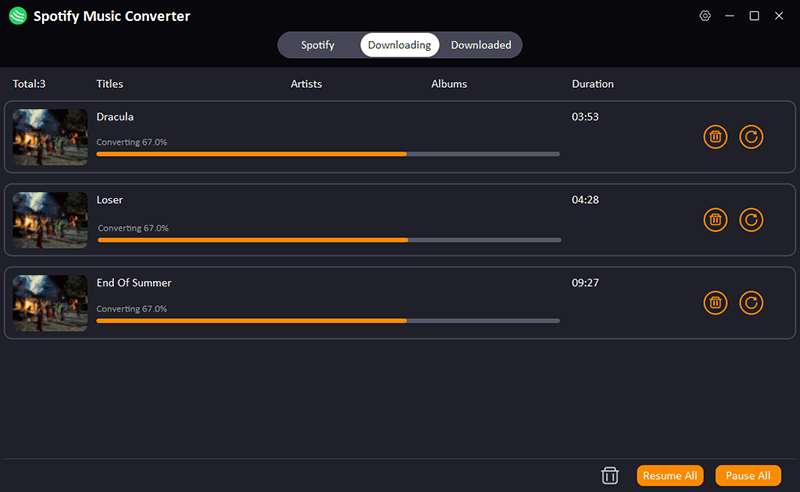Select the Downloading tab
The image size is (800, 492).
click(x=399, y=45)
